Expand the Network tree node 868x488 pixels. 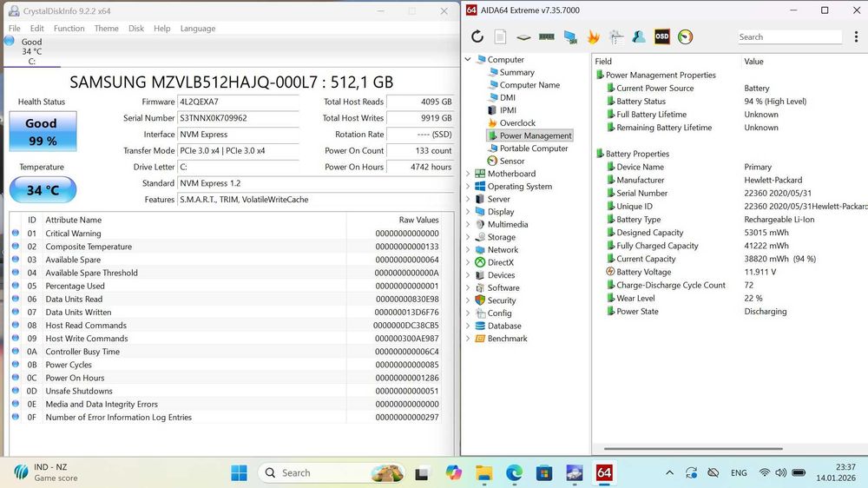[468, 250]
